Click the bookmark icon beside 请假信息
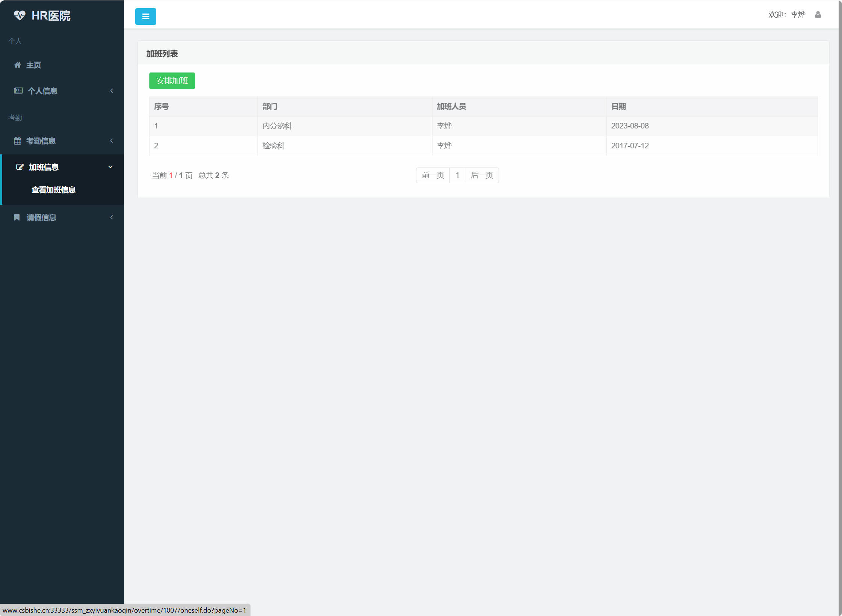The height and width of the screenshot is (616, 842). tap(17, 217)
